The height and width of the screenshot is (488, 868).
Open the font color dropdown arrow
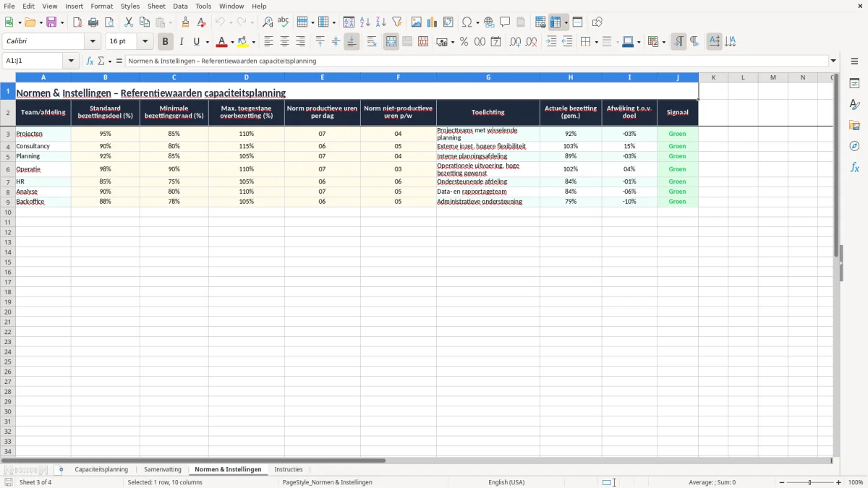click(232, 42)
